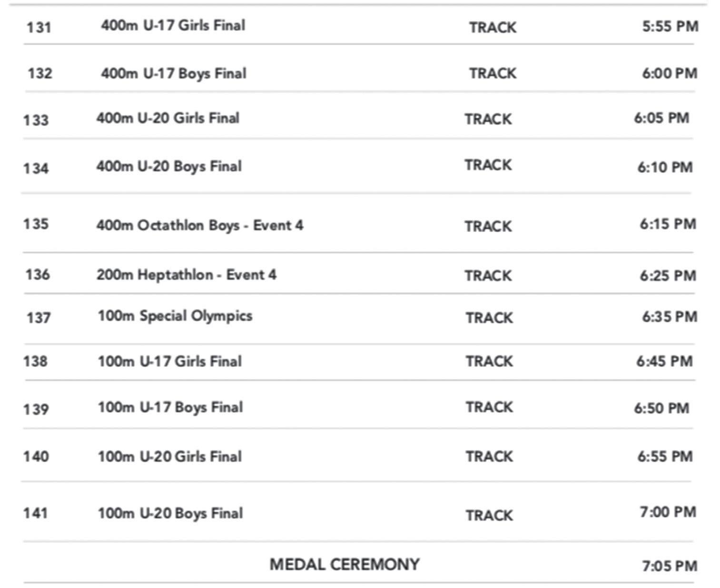Click the 7:05 PM medal ceremony time

pos(669,566)
